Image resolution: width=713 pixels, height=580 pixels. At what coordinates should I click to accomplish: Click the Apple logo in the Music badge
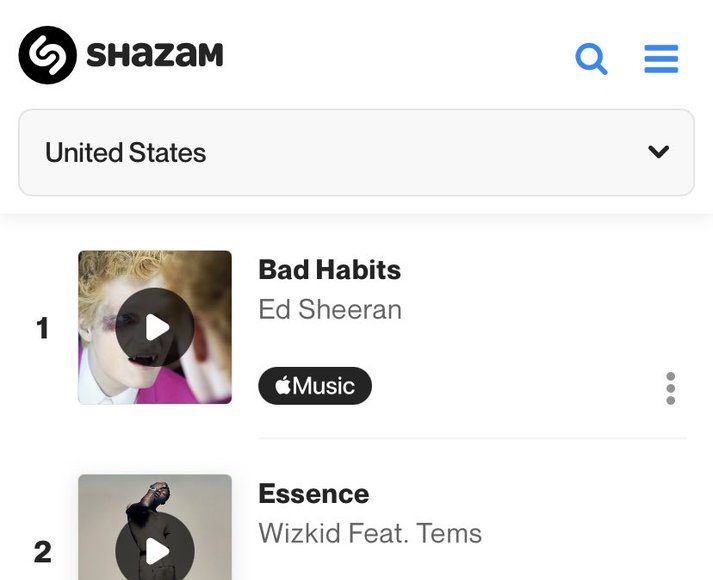pos(283,385)
